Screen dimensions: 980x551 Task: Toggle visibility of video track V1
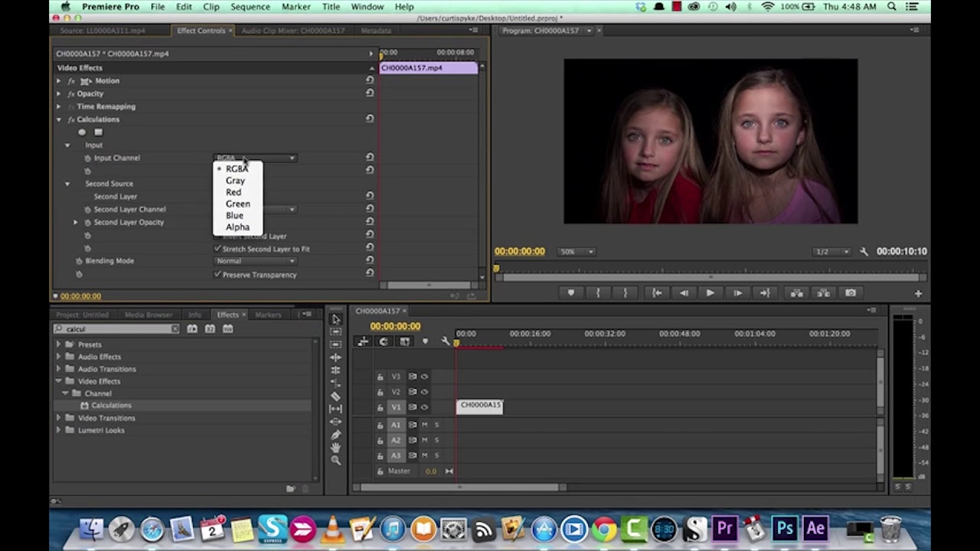click(x=424, y=407)
